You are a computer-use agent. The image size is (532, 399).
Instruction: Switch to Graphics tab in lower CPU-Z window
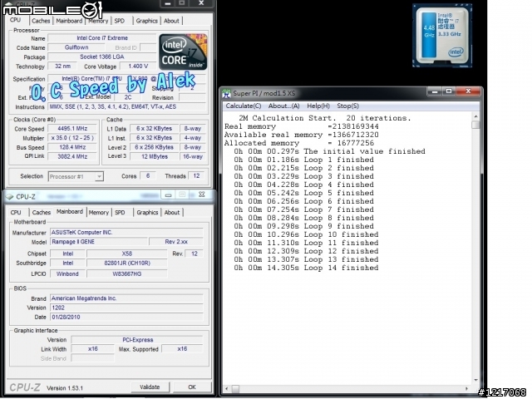click(x=147, y=213)
